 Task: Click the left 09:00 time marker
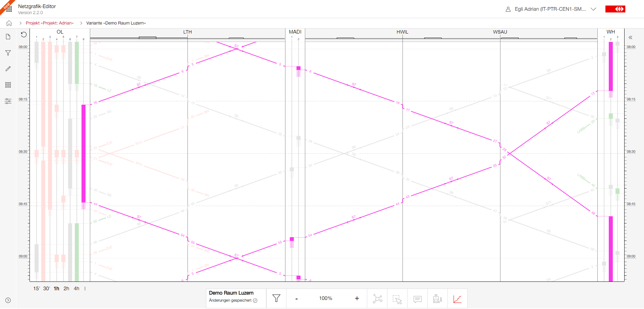click(23, 256)
